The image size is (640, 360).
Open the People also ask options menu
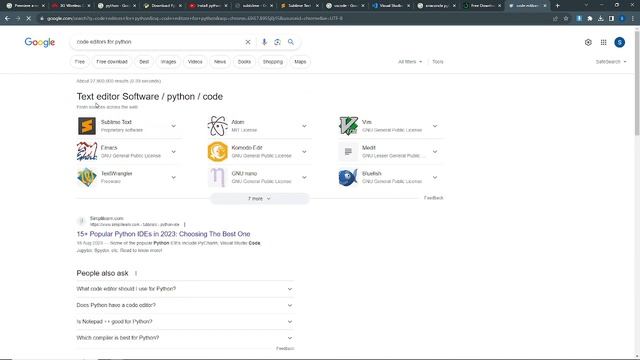[136, 273]
